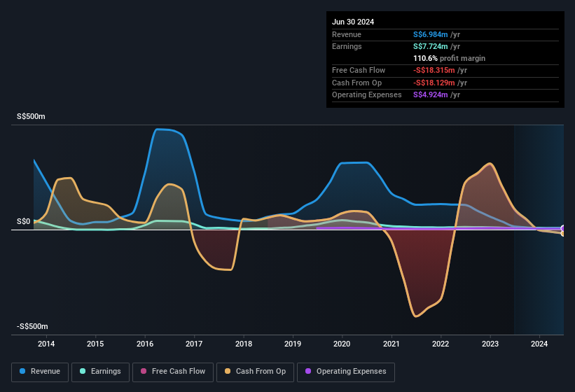Click the 2014 x-axis label
Screen dimensions: 575x392
46,344
